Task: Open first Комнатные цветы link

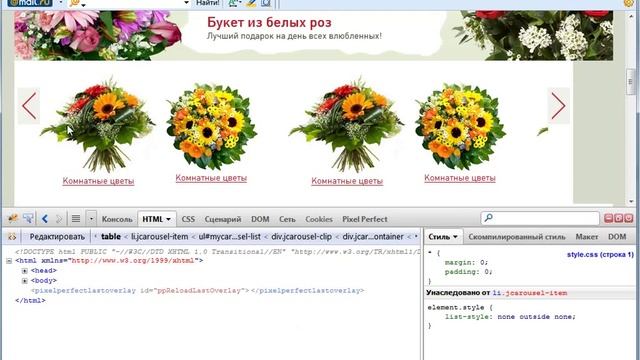Action: point(98,181)
